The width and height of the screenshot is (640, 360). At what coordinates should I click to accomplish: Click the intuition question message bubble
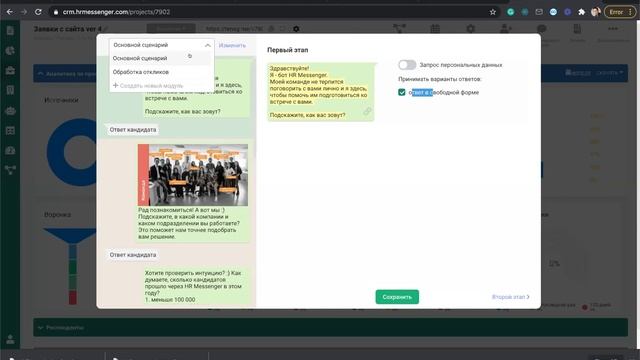pos(196,286)
